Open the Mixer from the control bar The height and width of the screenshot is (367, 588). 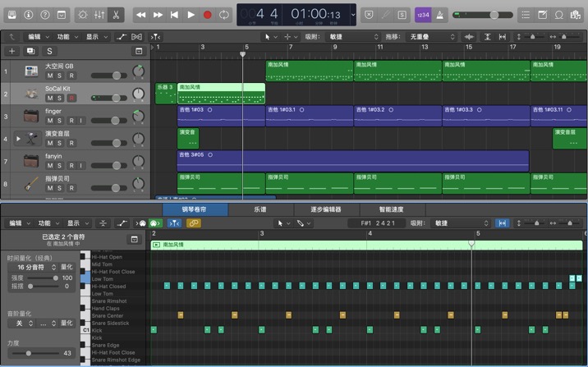click(99, 15)
